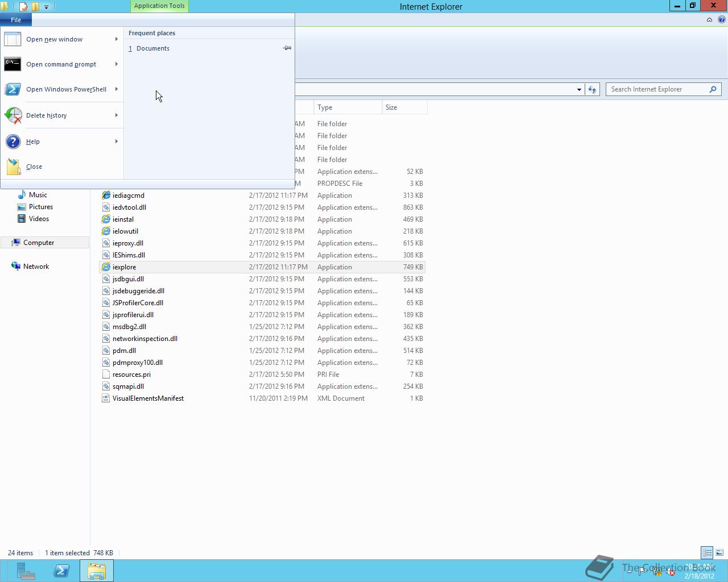This screenshot has width=728, height=582.
Task: Click the refresh button beside address bar
Action: click(x=592, y=89)
